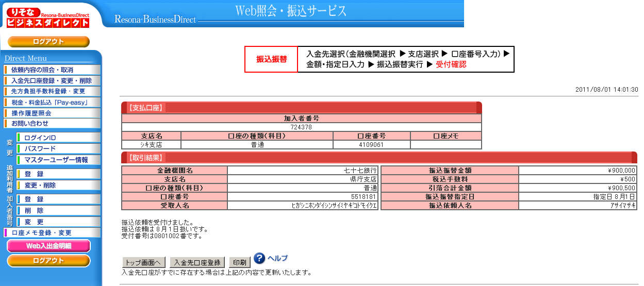Click payer account number 4109061
This screenshot has height=286, width=644.
point(371,145)
